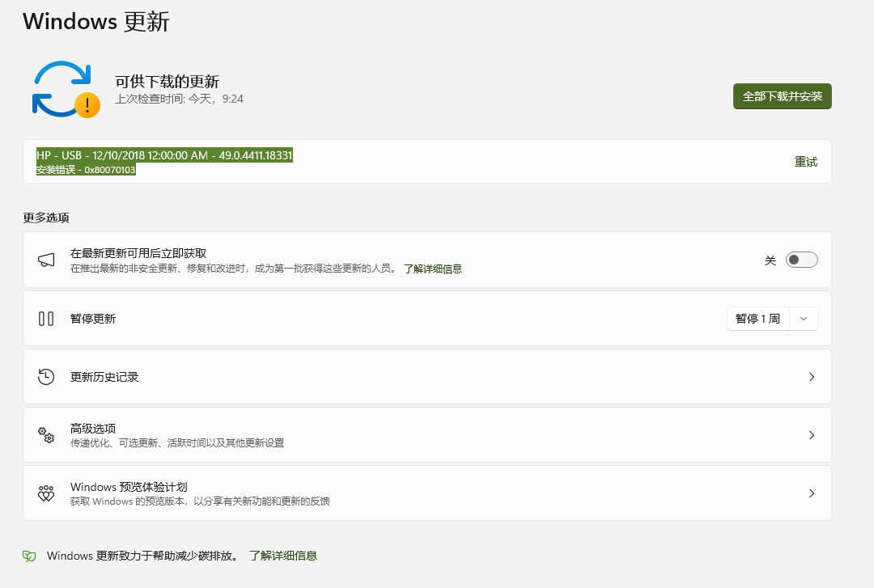874x588 pixels.
Task: Open 了解详细信息 link about carbon emissions
Action: tap(282, 556)
